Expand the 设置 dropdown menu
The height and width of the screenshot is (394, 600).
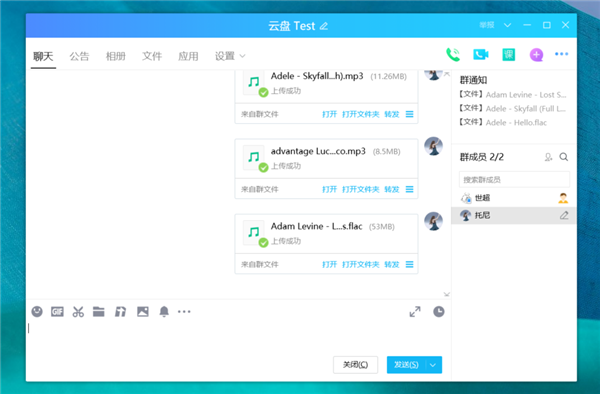tap(230, 56)
